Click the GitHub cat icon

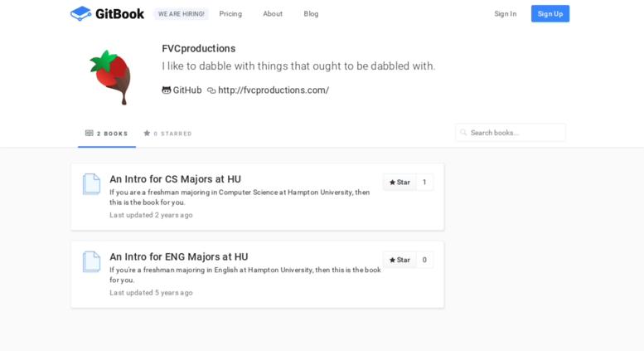167,90
